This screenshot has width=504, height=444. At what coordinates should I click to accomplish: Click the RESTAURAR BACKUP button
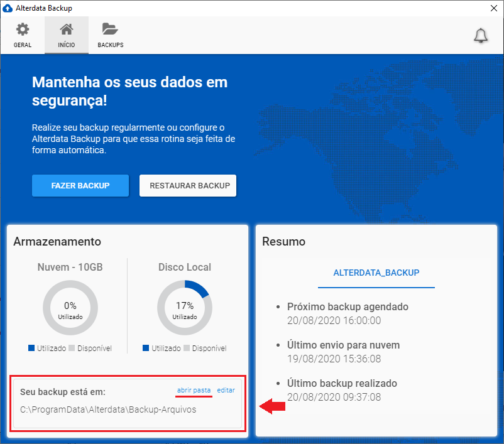click(188, 185)
